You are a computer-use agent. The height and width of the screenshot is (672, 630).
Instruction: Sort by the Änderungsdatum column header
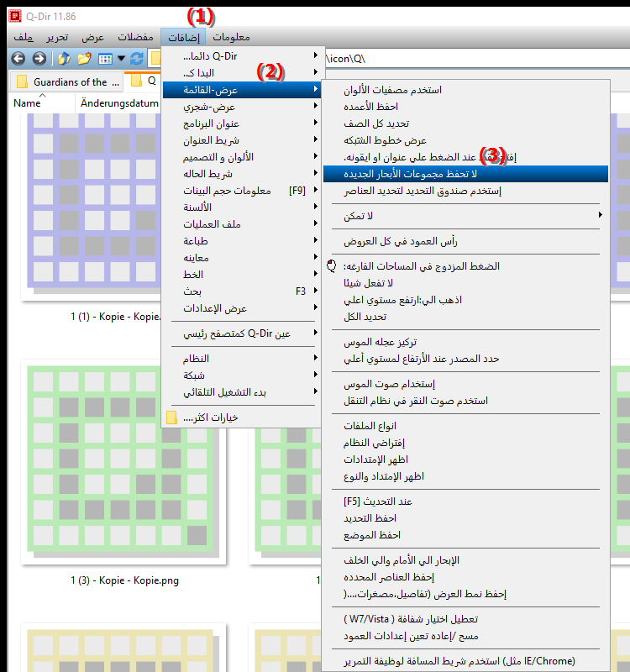point(119,103)
